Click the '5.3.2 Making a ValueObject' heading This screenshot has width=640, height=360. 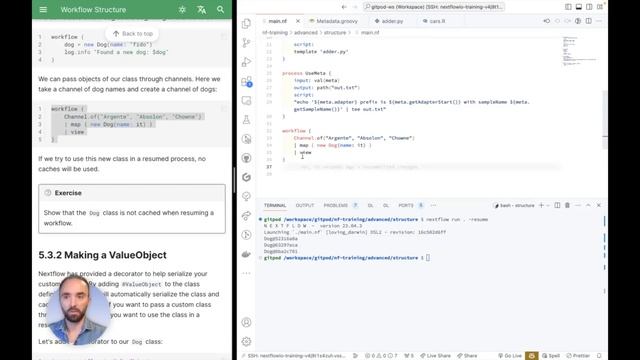point(102,255)
